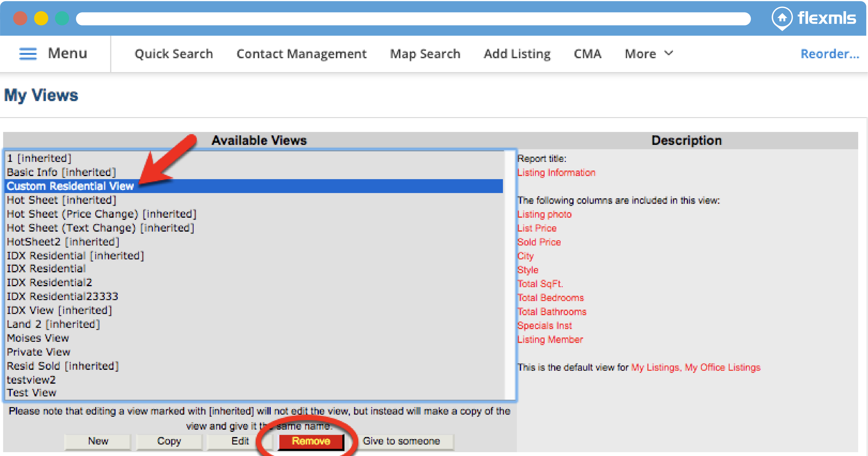Screen dimensions: 868x456
Task: Click the flexmls home logo icon
Action: pos(782,18)
